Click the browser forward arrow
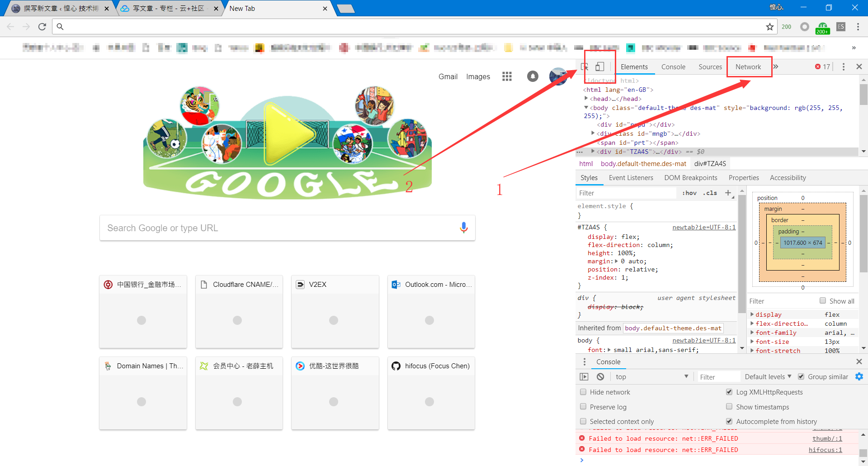 (x=26, y=27)
